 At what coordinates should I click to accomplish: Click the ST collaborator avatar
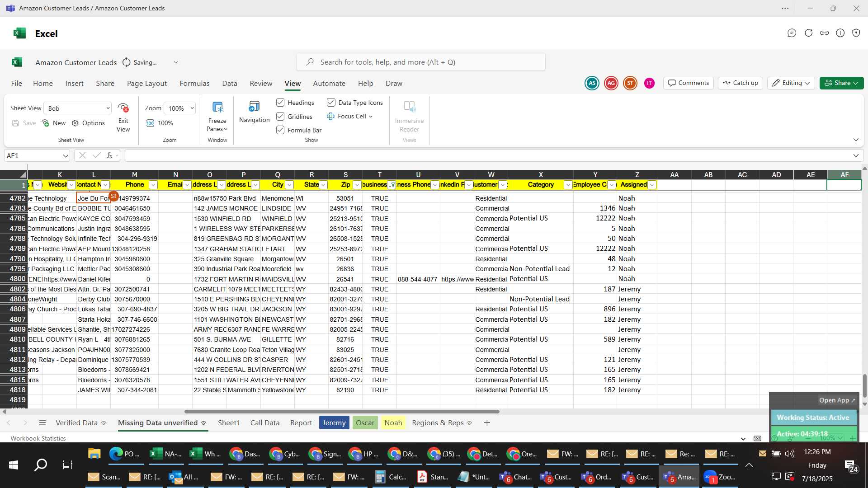click(630, 83)
